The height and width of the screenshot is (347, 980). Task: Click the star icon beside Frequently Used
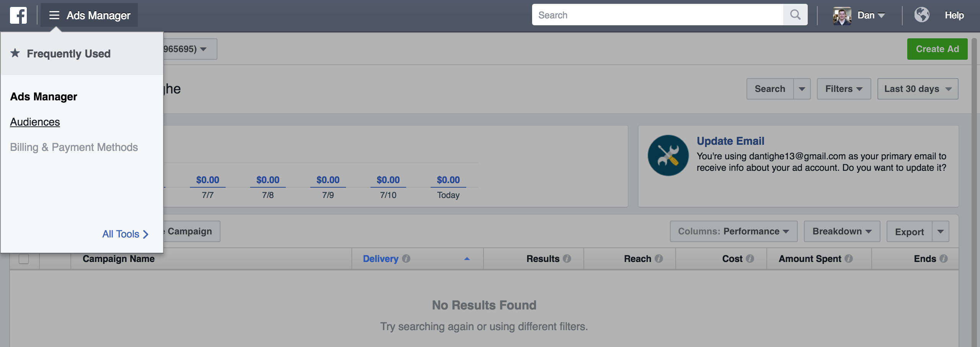[x=15, y=53]
